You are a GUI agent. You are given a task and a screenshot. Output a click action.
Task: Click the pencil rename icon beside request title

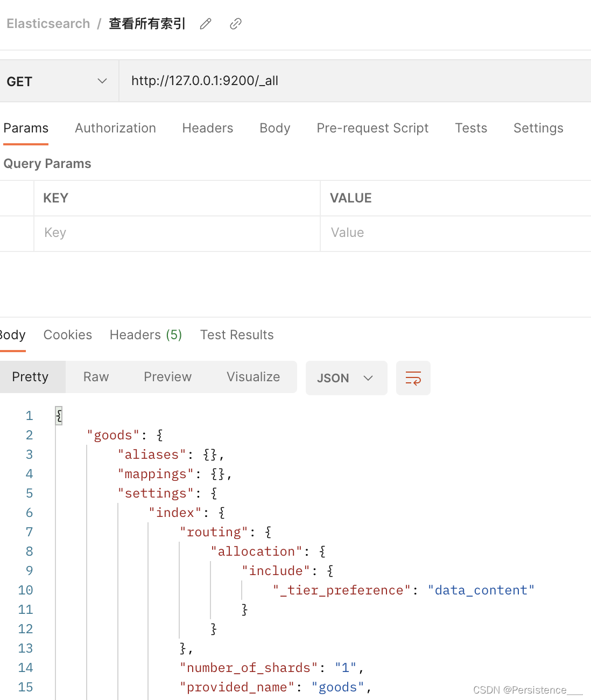206,24
